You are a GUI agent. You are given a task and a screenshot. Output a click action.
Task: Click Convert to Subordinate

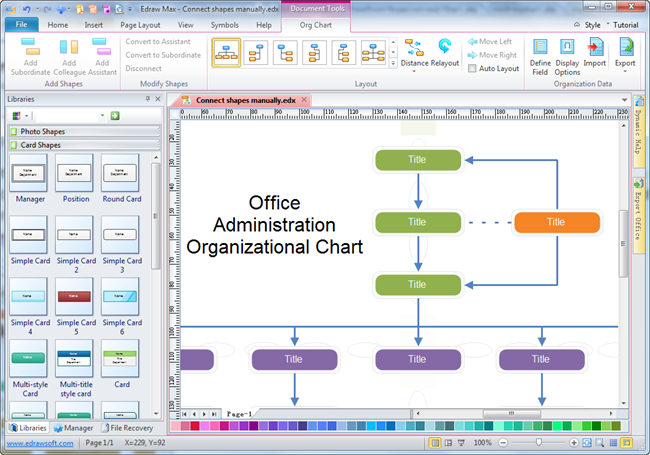163,55
